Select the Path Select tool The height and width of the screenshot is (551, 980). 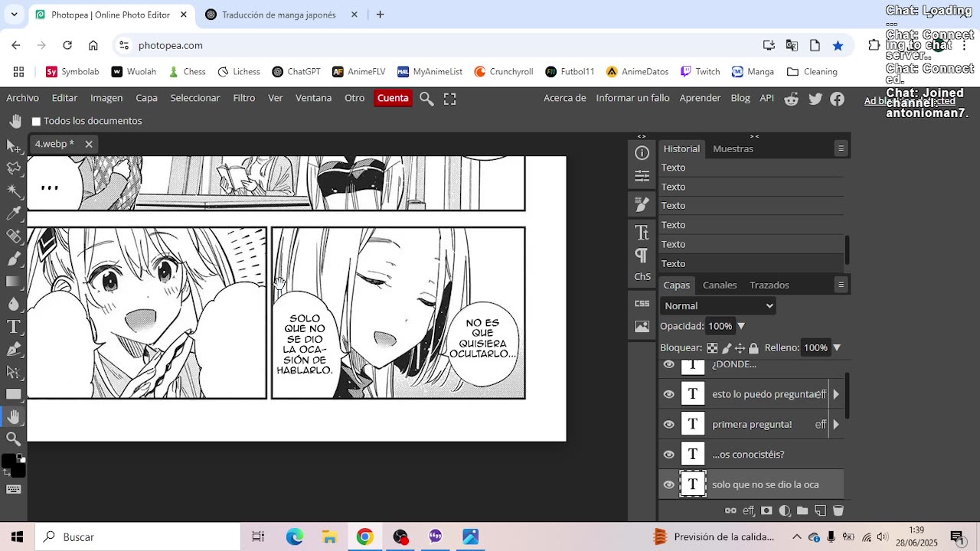(x=13, y=372)
